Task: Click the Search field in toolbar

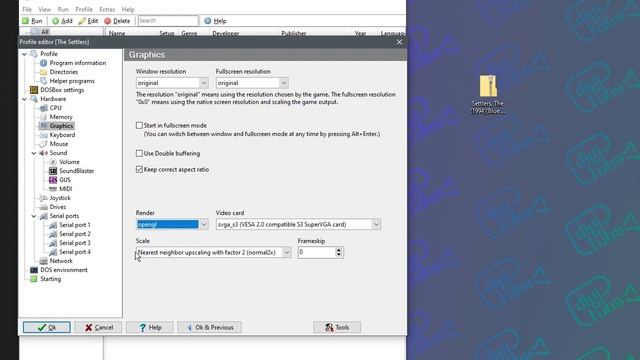Action: tap(168, 20)
